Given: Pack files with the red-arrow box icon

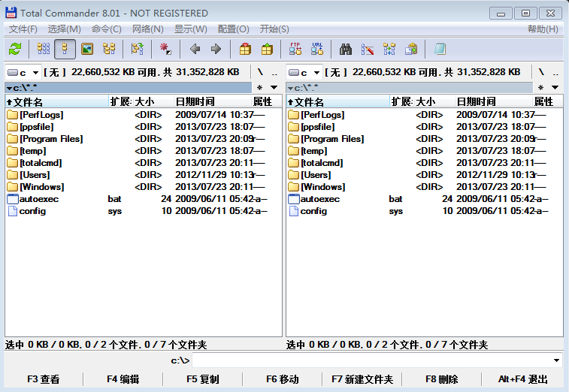Looking at the screenshot, I should coord(245,49).
